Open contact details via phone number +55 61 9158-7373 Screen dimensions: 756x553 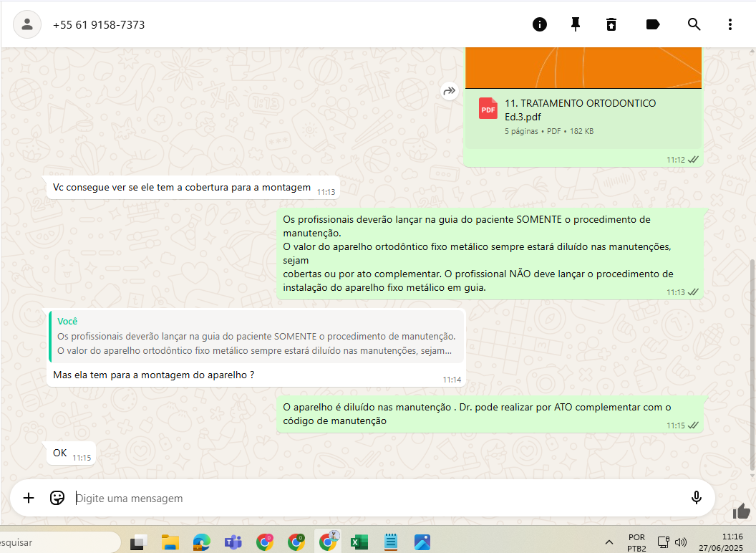(x=99, y=24)
